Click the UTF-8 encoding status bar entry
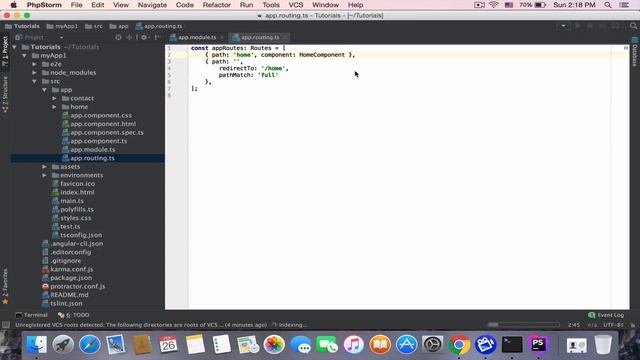640x360 pixels. click(613, 325)
